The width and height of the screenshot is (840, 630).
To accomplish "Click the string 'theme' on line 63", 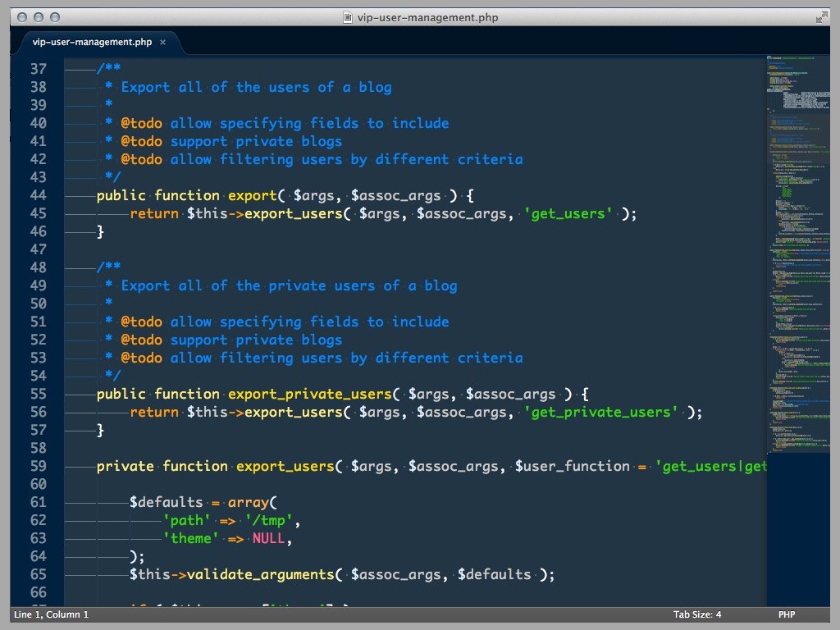I will [190, 539].
